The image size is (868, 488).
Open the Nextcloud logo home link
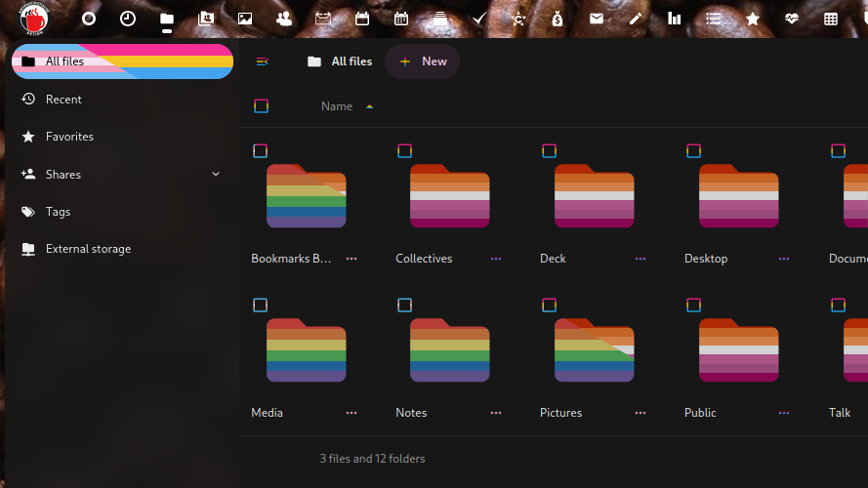34,19
